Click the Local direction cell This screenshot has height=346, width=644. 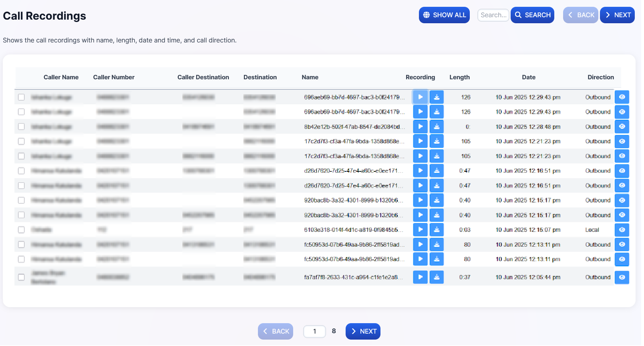592,230
